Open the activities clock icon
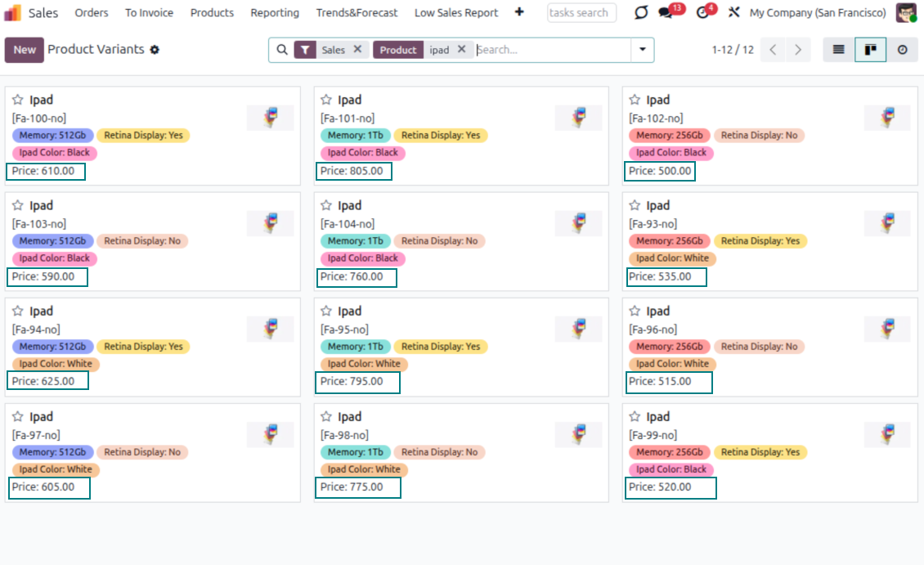 (x=703, y=13)
